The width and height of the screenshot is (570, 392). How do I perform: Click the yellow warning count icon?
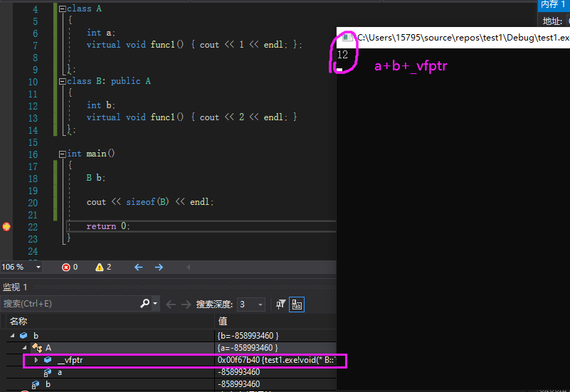coord(99,267)
